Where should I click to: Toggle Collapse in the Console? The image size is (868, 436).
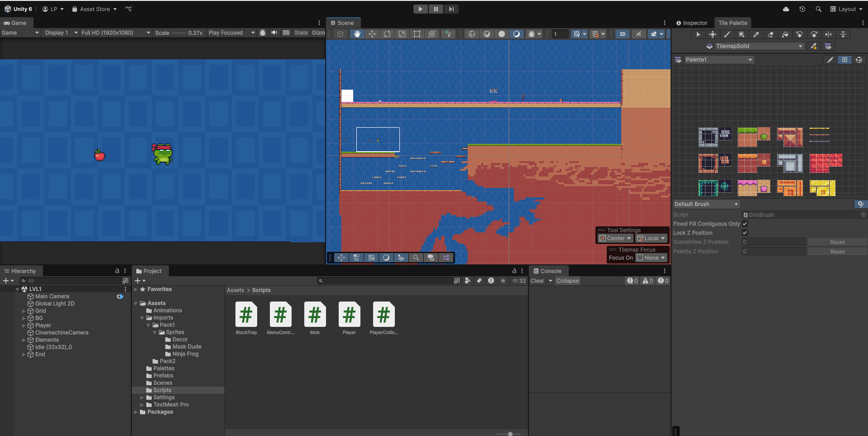tap(567, 281)
